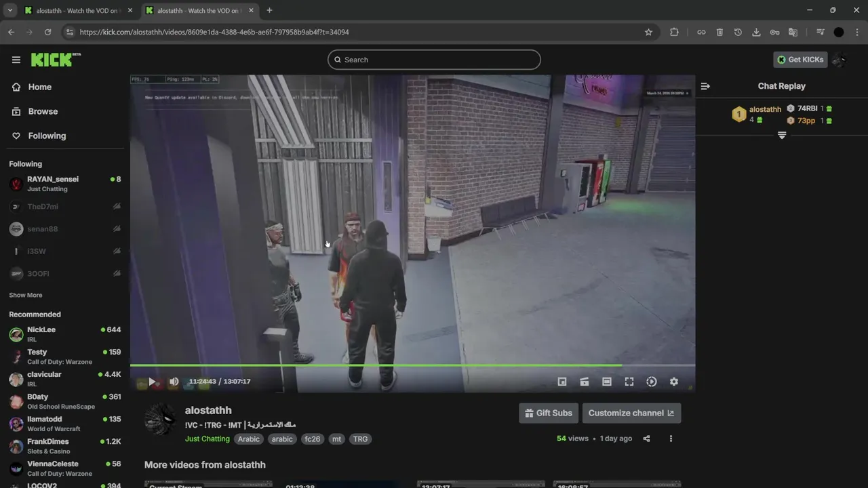
Task: Click the history extension icon
Action: tap(738, 32)
